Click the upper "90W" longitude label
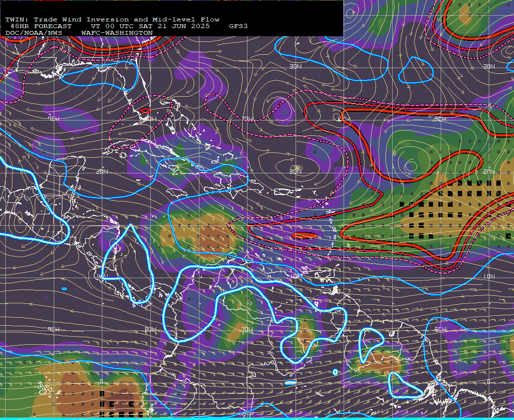 tap(54, 119)
